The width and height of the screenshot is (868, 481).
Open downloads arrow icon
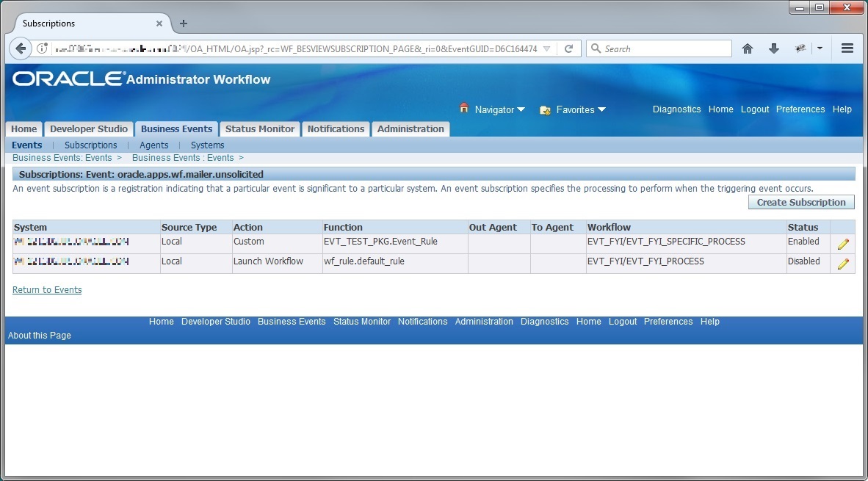pos(774,48)
